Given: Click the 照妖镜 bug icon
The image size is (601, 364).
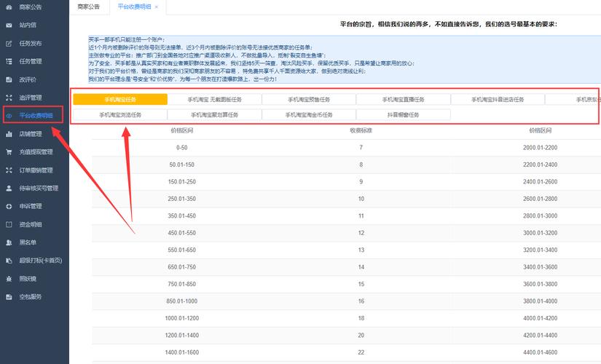Looking at the screenshot, I should tap(9, 279).
